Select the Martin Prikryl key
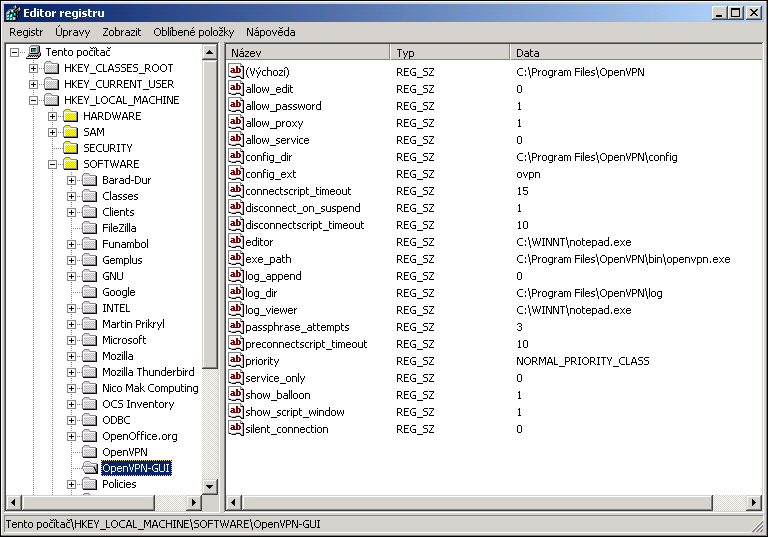 (133, 324)
